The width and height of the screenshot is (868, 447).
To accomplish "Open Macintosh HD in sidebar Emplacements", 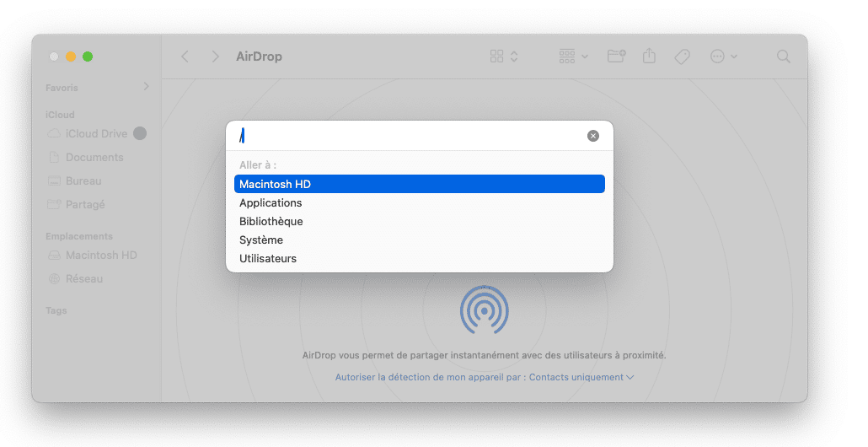I will [x=93, y=256].
